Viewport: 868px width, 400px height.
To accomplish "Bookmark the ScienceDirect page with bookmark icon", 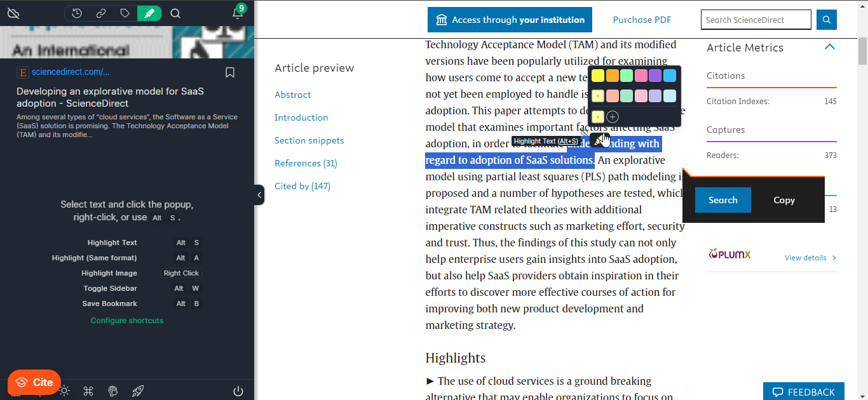I will (x=230, y=72).
